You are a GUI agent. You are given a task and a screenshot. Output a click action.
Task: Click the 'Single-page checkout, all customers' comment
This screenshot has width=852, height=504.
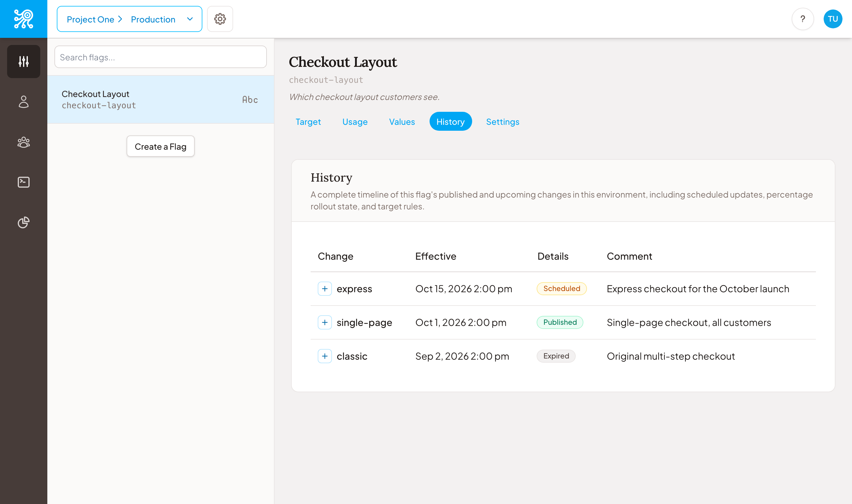coord(689,322)
